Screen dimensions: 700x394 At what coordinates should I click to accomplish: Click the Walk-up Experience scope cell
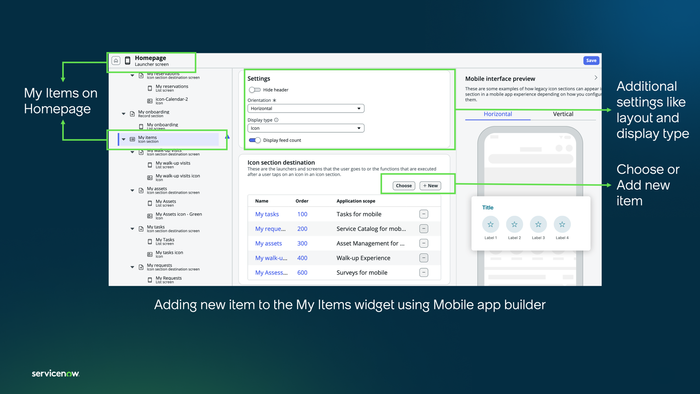pyautogui.click(x=363, y=258)
